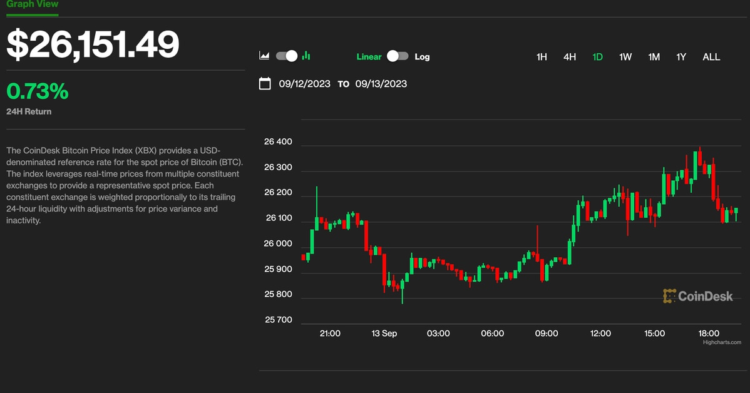Click the CoinDesk Bitcoin Price Index description text
The image size is (750, 393).
click(x=124, y=185)
